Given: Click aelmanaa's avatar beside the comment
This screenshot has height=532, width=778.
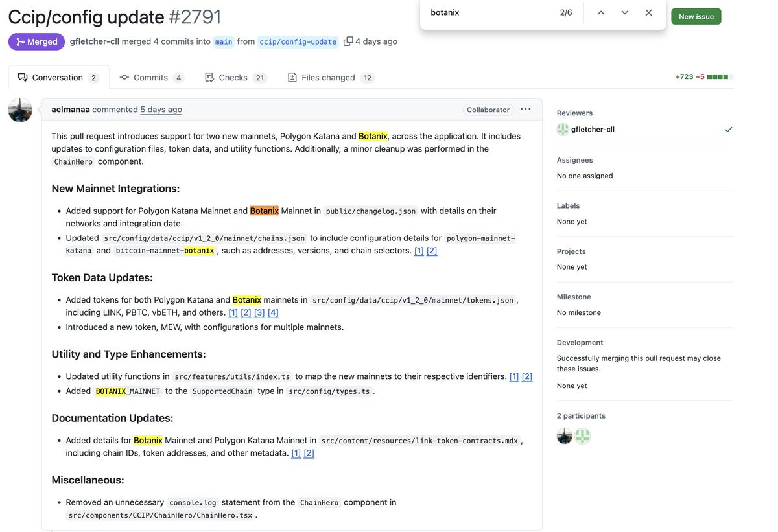Looking at the screenshot, I should [x=20, y=110].
